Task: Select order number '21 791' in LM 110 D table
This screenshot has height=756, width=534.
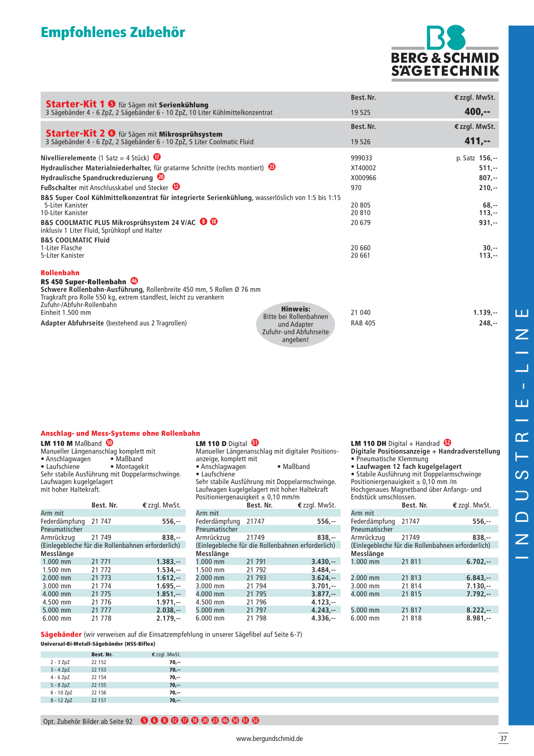Action: (x=256, y=562)
